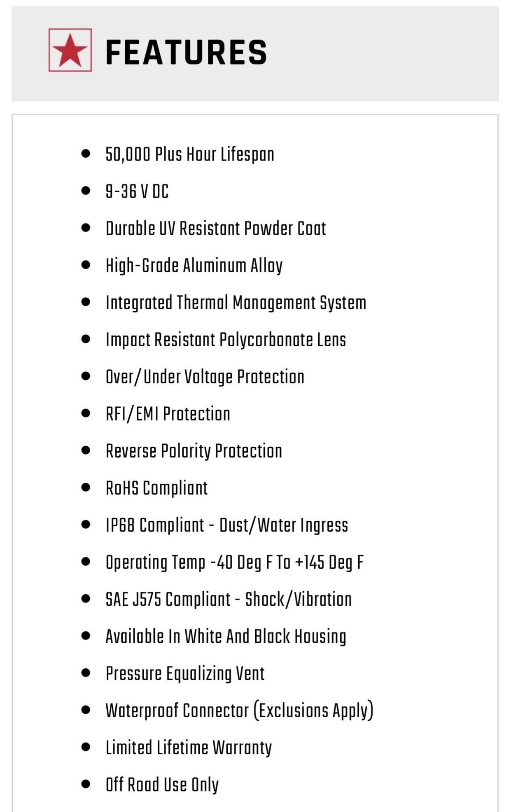The width and height of the screenshot is (511, 812).
Task: Click the Operating Temp specification line
Action: [235, 562]
